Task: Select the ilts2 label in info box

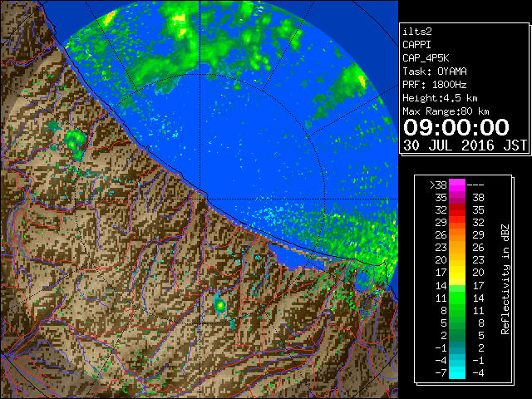Action: [x=417, y=32]
